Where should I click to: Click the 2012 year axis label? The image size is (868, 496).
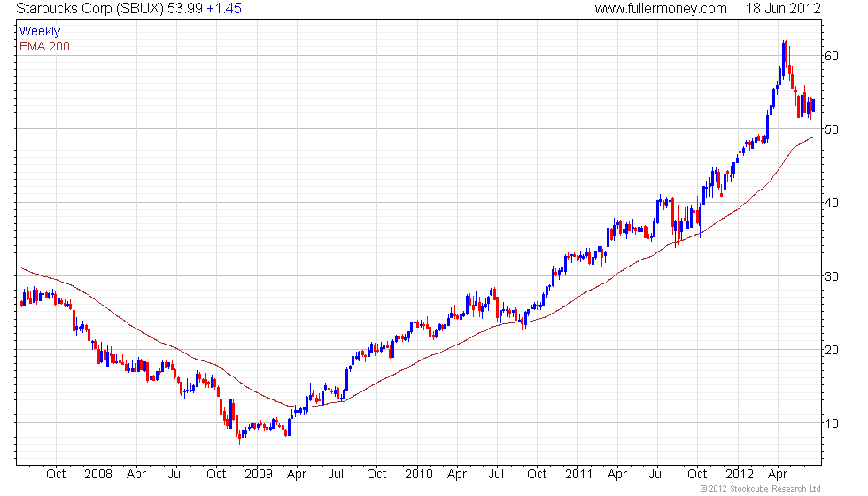coord(740,475)
